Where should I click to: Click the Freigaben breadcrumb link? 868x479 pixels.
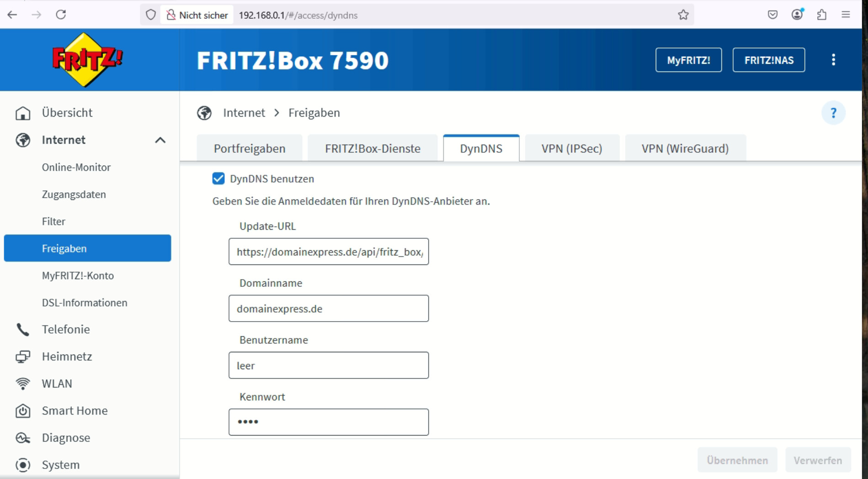click(314, 113)
